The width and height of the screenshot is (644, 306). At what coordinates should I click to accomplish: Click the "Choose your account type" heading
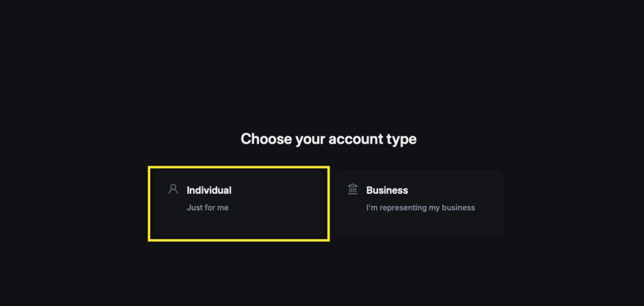click(x=328, y=139)
